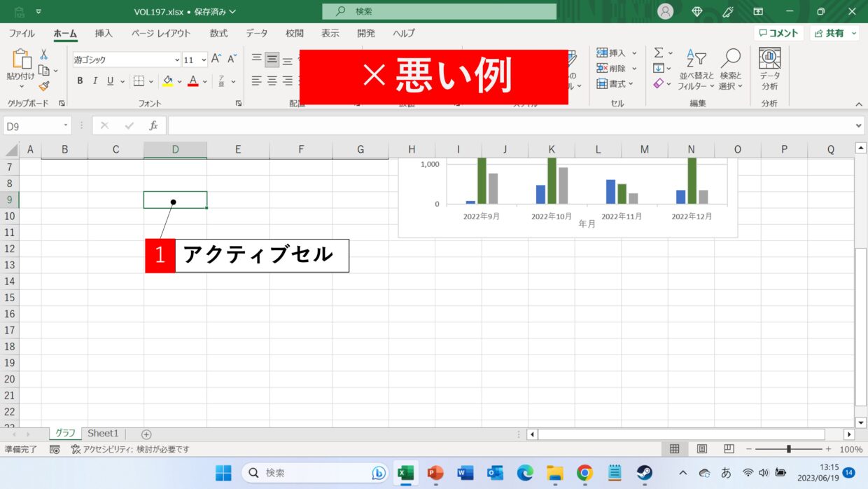Toggle Bold formatting
The width and height of the screenshot is (868, 489).
pos(80,81)
